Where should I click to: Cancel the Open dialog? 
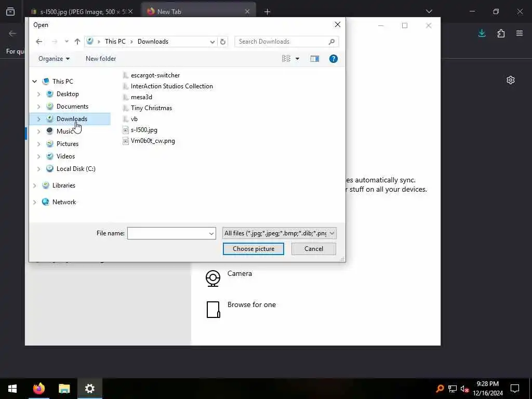pyautogui.click(x=313, y=249)
